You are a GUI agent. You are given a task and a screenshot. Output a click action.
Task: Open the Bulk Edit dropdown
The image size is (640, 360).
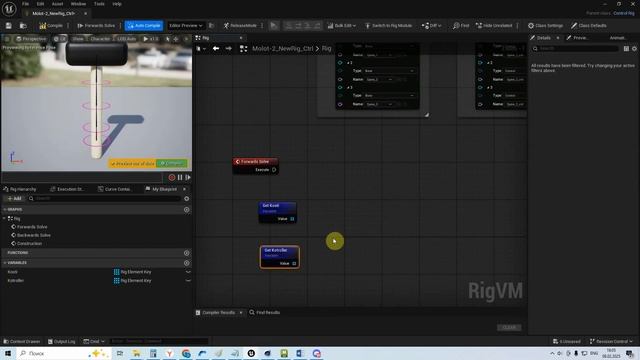(342, 26)
